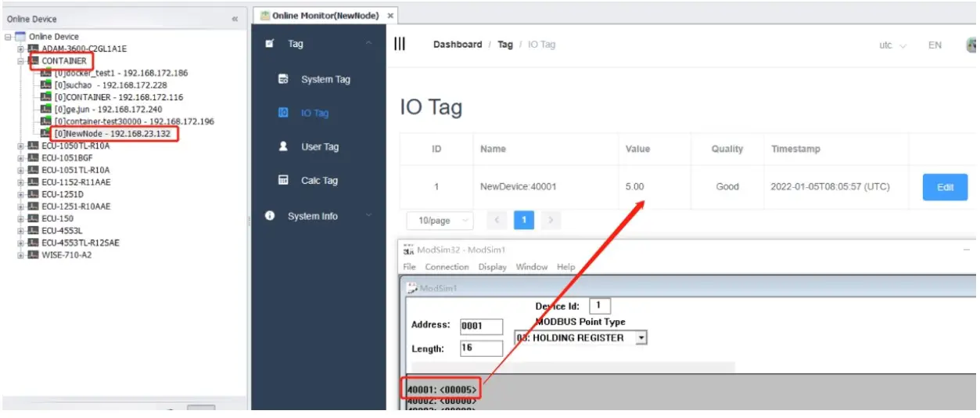Click the root Online Device icon
Screen dimensions: 980x418
tap(20, 36)
